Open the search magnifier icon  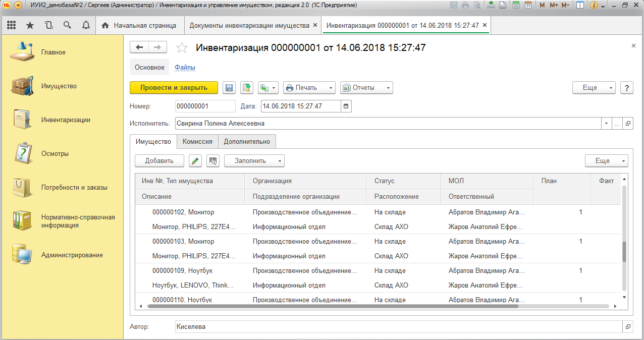(x=67, y=25)
